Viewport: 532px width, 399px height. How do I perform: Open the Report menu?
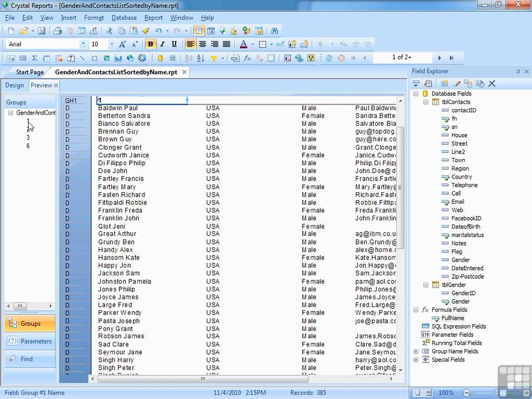(154, 18)
